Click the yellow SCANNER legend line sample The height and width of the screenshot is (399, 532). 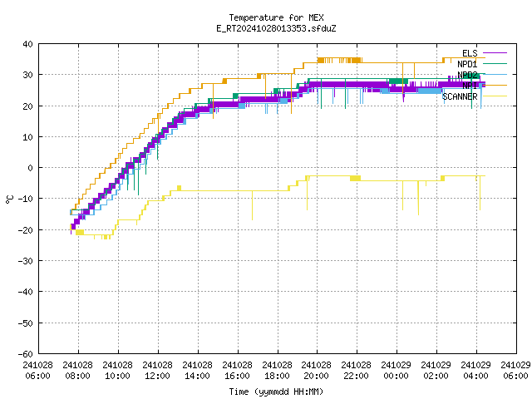click(x=495, y=96)
